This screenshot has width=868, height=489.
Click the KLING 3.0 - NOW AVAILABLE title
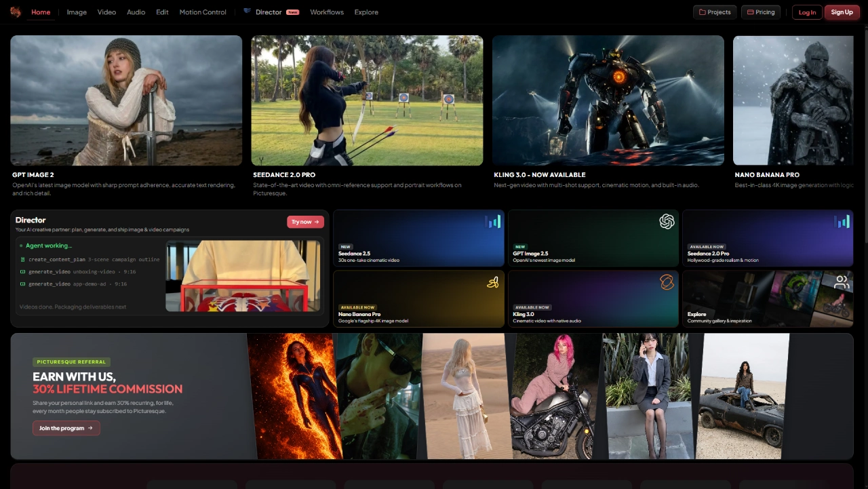540,175
